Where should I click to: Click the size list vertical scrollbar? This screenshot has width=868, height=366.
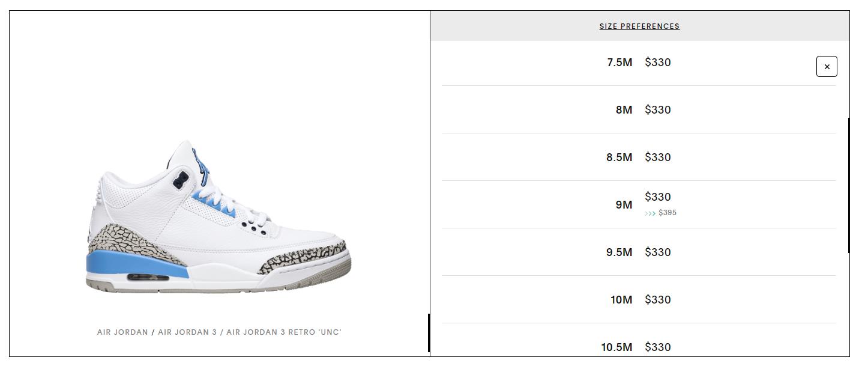point(848,185)
